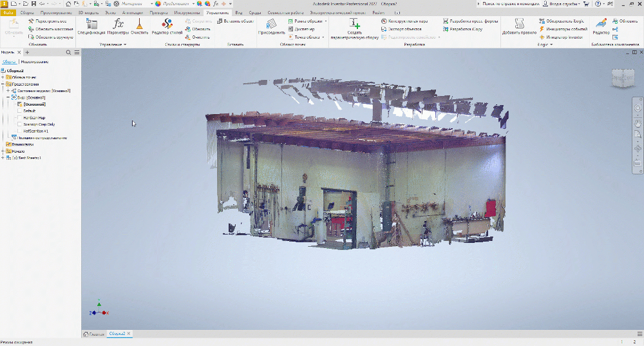Click the Очистить broom icon

pyautogui.click(x=139, y=24)
